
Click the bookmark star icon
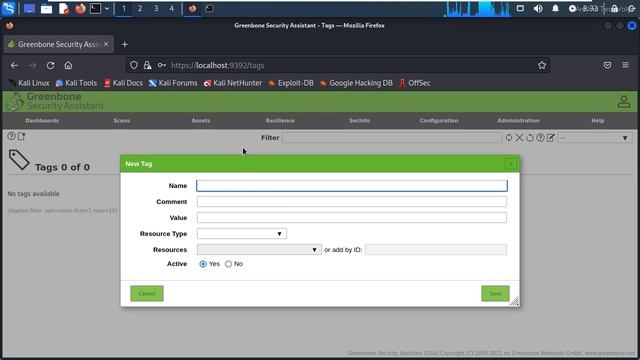(542, 65)
